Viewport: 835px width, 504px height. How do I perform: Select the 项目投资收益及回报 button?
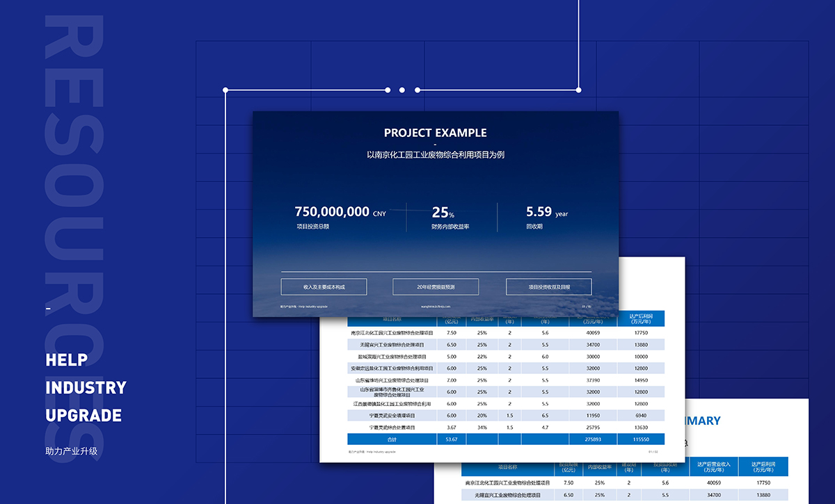point(548,286)
